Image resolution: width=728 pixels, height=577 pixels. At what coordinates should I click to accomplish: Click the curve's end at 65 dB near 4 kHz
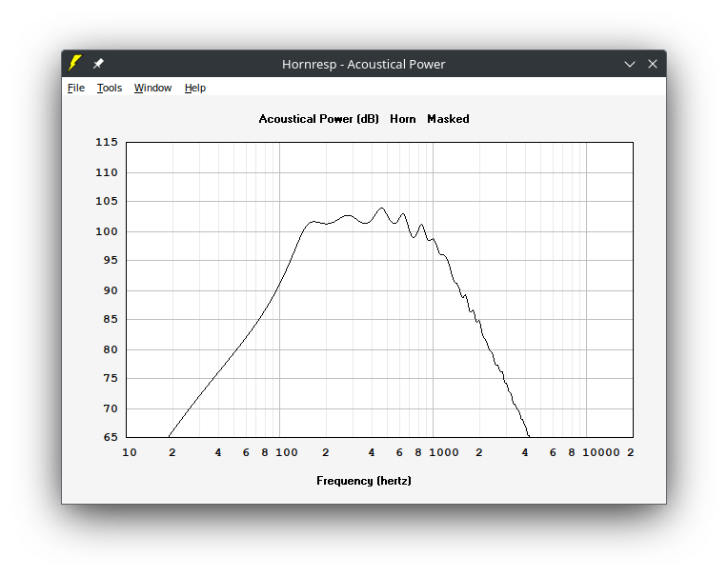(528, 436)
